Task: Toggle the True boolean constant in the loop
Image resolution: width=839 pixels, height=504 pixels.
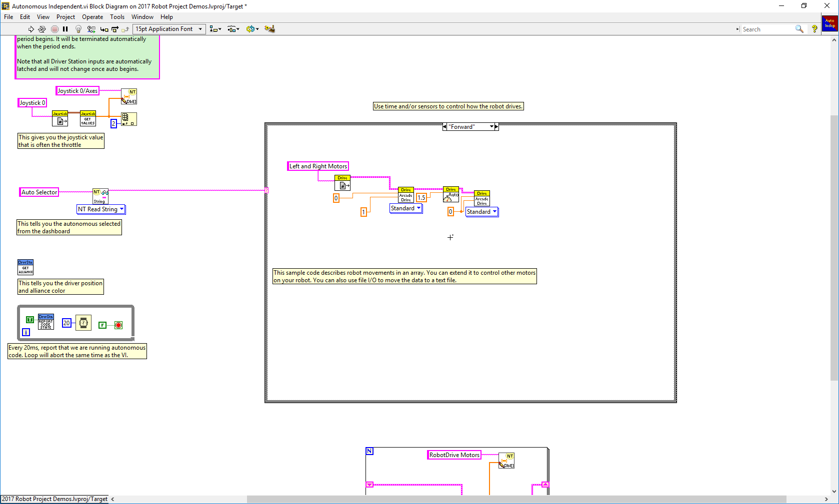Action: pos(30,320)
